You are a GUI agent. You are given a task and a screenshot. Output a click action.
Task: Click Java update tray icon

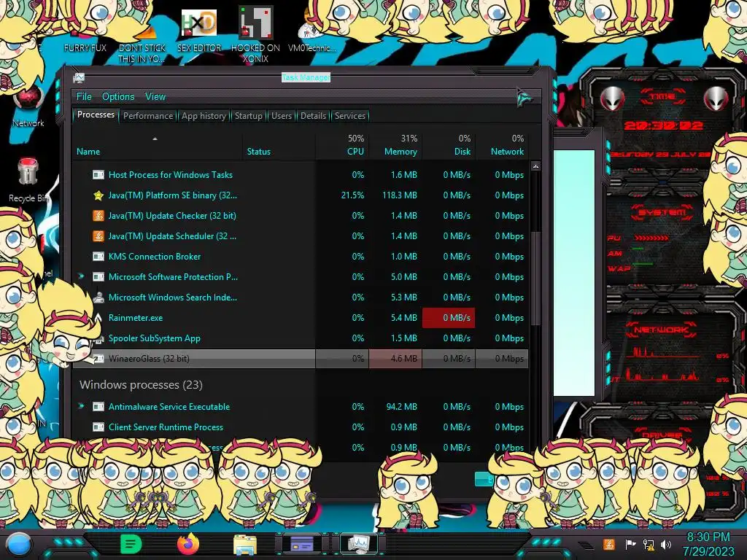608,544
